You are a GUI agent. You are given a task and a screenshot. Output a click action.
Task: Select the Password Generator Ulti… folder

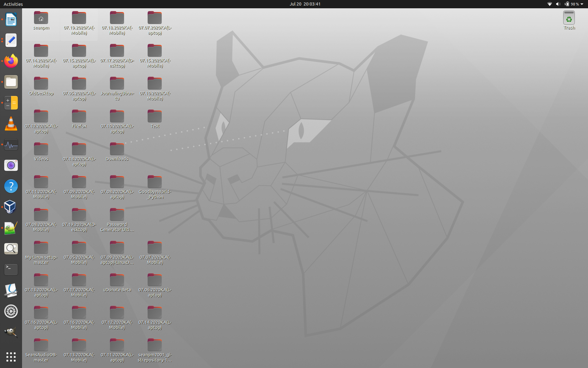coord(117,220)
